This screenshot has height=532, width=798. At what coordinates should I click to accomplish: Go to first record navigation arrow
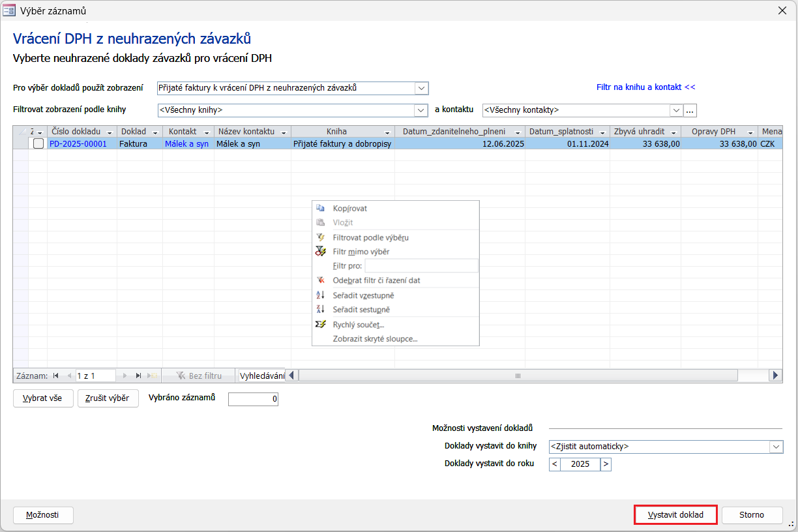coord(55,376)
